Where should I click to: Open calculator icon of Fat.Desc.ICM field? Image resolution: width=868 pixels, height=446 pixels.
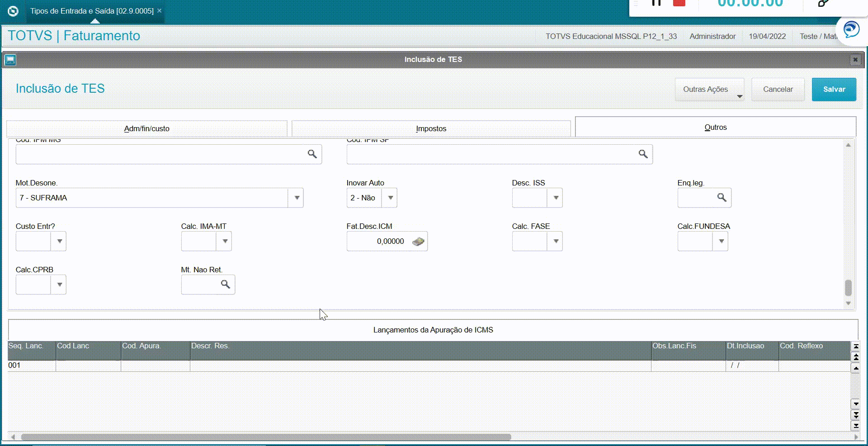[418, 242]
